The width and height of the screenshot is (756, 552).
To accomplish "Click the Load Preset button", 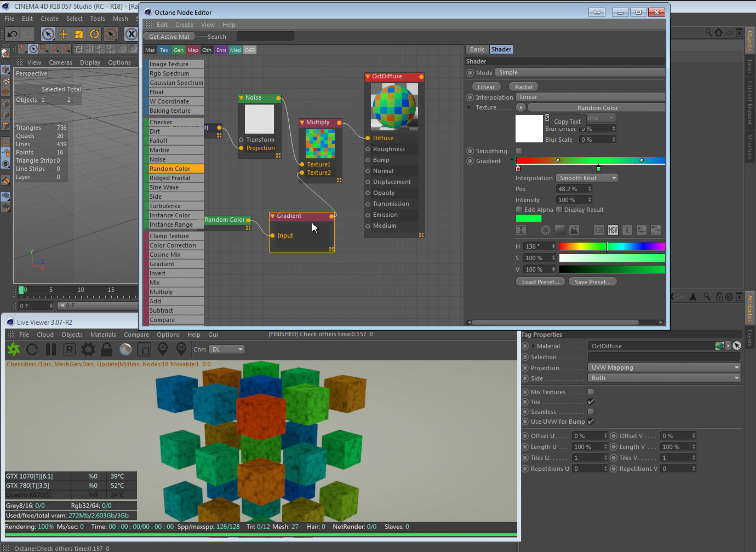I will coord(540,282).
